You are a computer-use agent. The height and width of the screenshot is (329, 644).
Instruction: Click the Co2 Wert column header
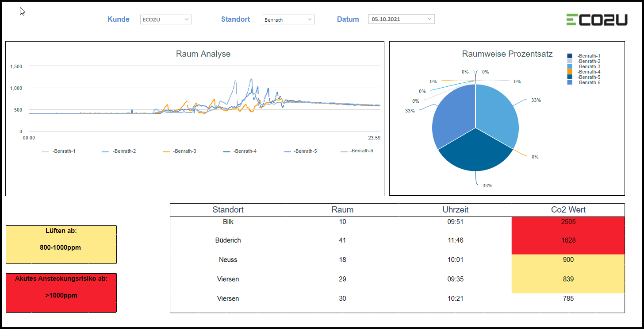568,210
